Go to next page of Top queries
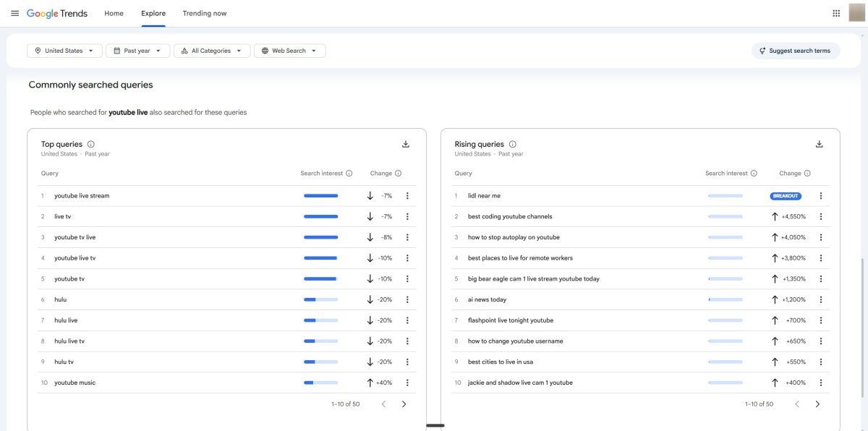Screen dimensions: 868x431 (404, 404)
